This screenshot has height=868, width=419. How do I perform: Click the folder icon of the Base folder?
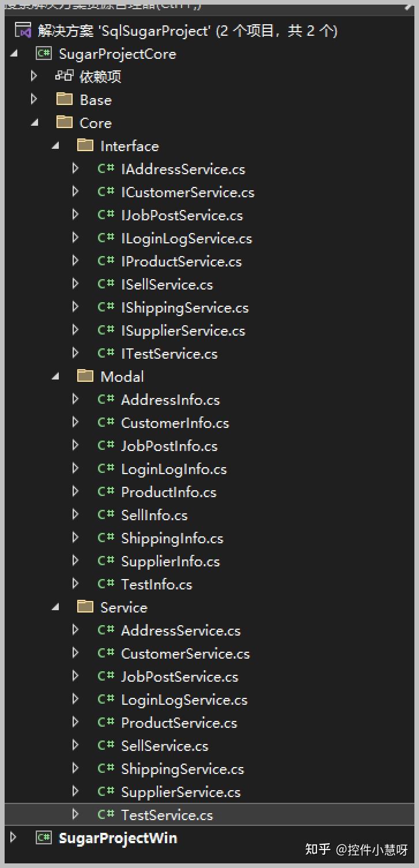point(64,99)
